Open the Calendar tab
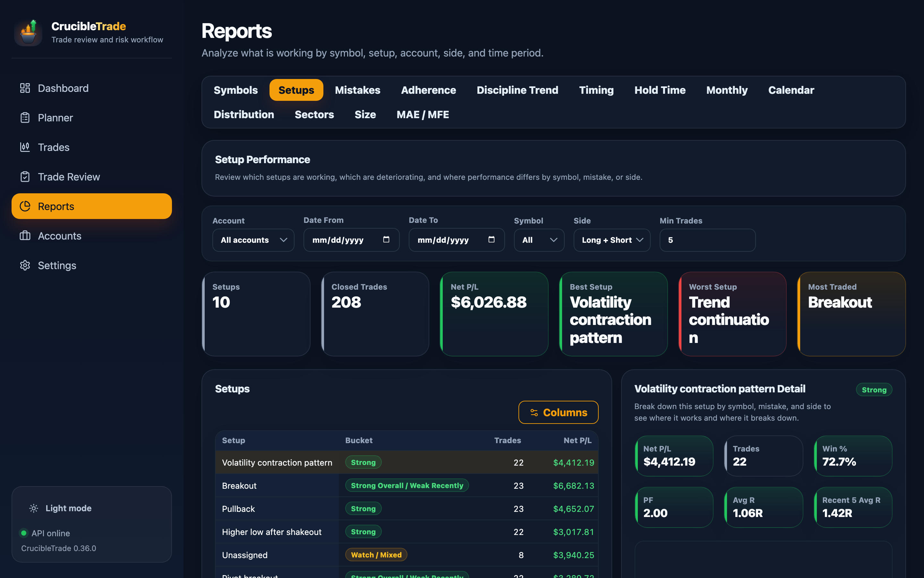 click(x=791, y=90)
